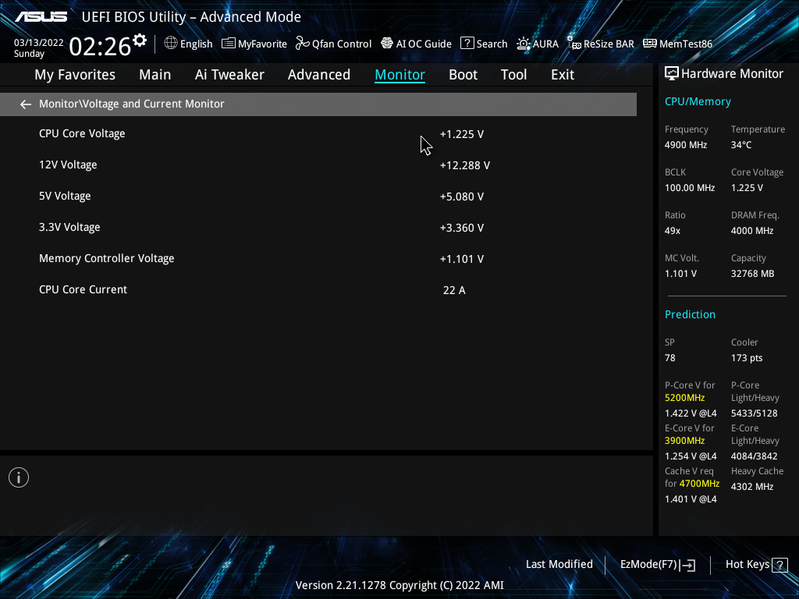The image size is (799, 599).
Task: Click the Cooler 173 pts value
Action: coord(747,358)
